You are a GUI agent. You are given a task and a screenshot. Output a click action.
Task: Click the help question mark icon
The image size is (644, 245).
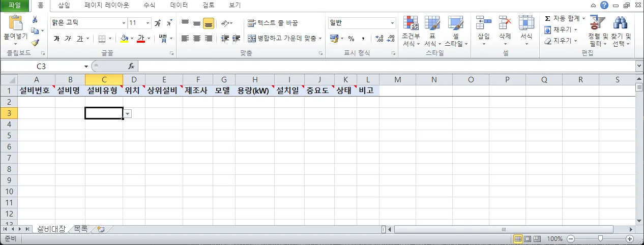coord(604,5)
